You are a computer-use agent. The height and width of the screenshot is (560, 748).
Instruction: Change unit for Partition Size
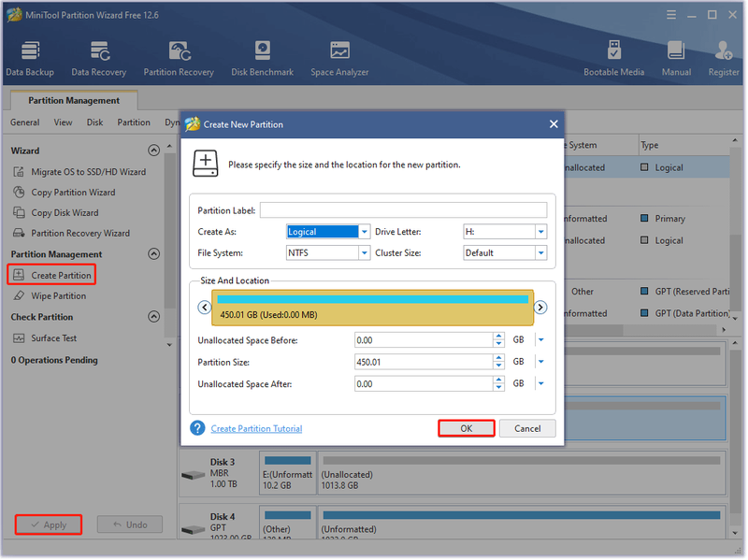coord(541,363)
